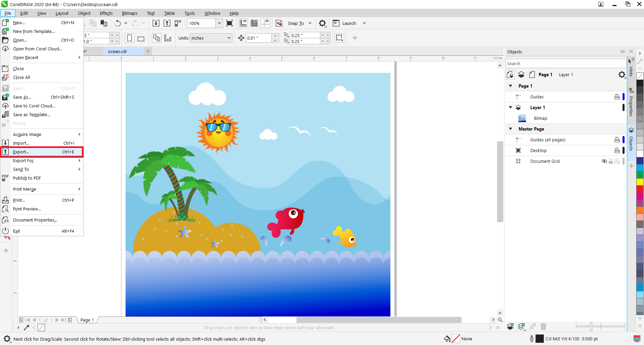Toggle Show Grid button in toolbar

point(254,23)
